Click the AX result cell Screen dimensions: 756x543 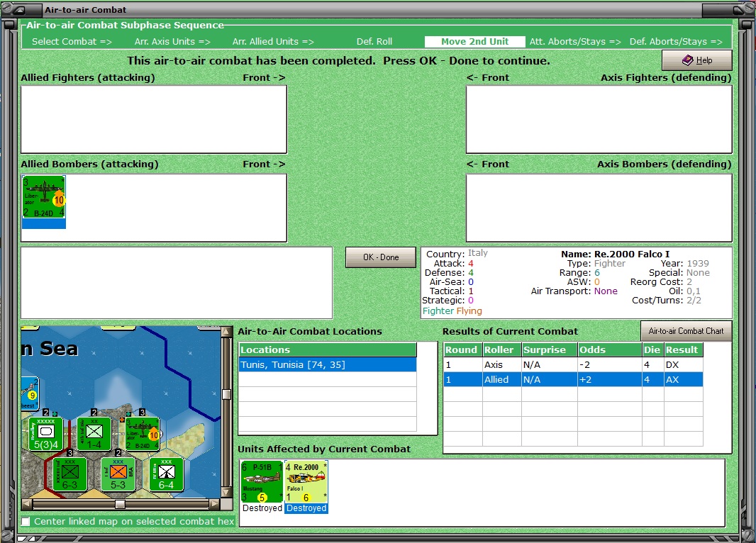tap(683, 380)
